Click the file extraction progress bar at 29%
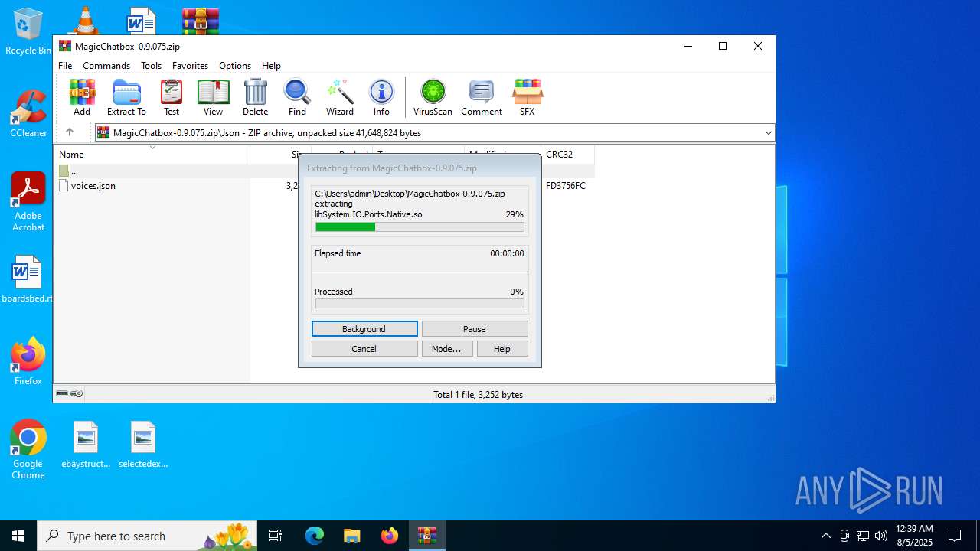The image size is (980, 551). pyautogui.click(x=420, y=227)
